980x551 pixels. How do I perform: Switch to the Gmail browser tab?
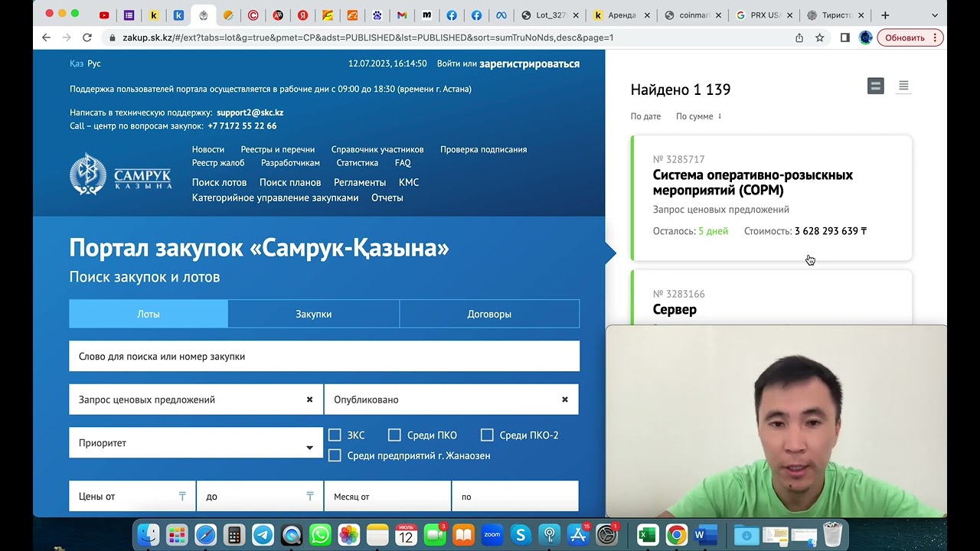tap(402, 15)
